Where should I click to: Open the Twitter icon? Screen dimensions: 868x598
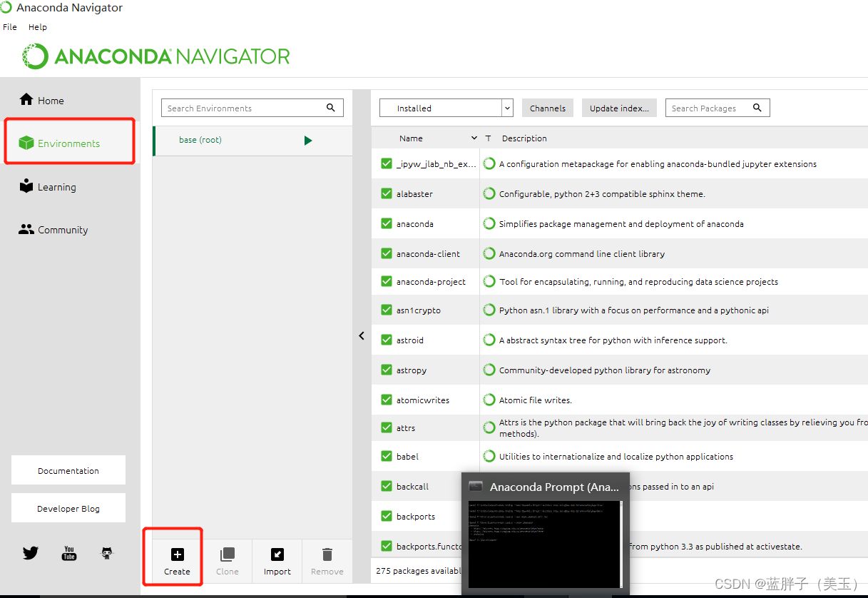pyautogui.click(x=30, y=552)
